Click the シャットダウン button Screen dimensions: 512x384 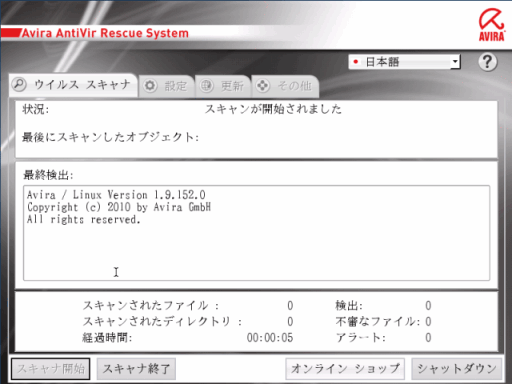(x=457, y=369)
